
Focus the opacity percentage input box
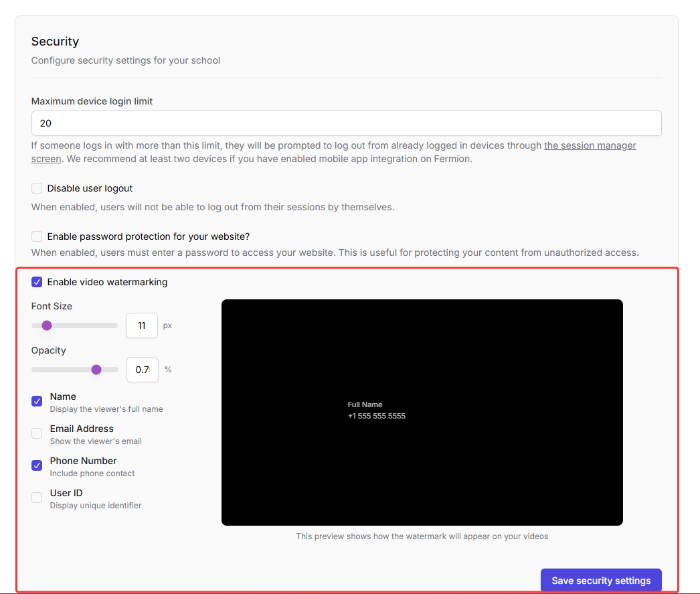pyautogui.click(x=142, y=370)
